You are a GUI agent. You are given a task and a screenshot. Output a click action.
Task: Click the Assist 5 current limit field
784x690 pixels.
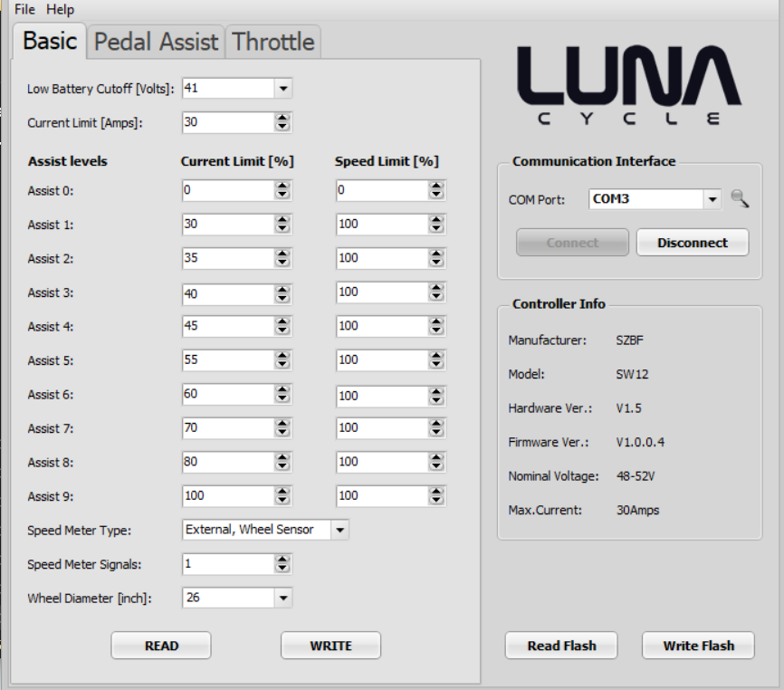(x=226, y=360)
